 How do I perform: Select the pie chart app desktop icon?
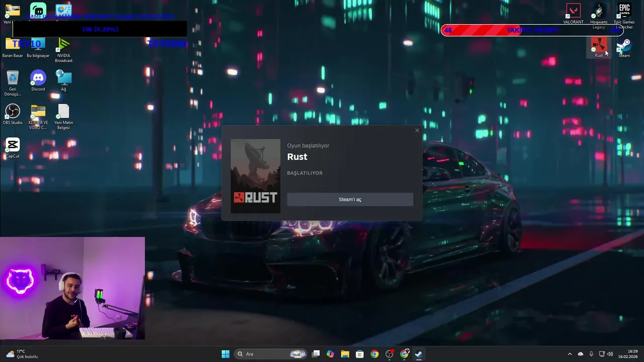pyautogui.click(x=64, y=11)
